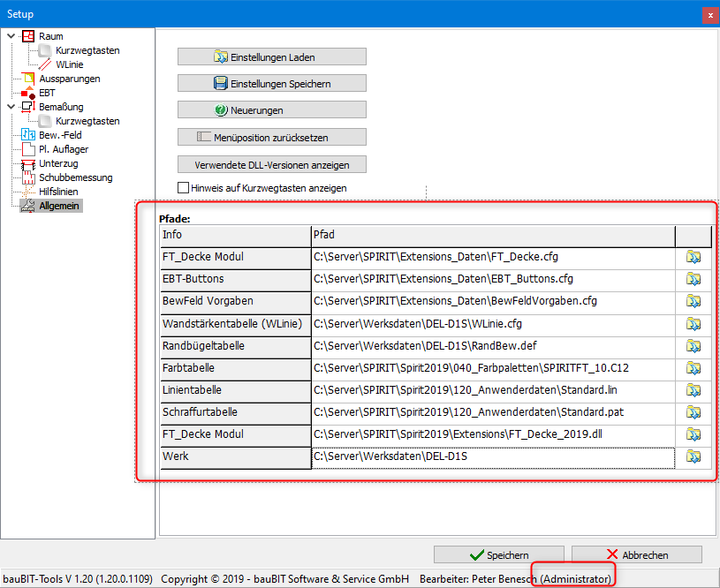
Task: Click the Pl. Auflager page icon
Action: point(28,149)
